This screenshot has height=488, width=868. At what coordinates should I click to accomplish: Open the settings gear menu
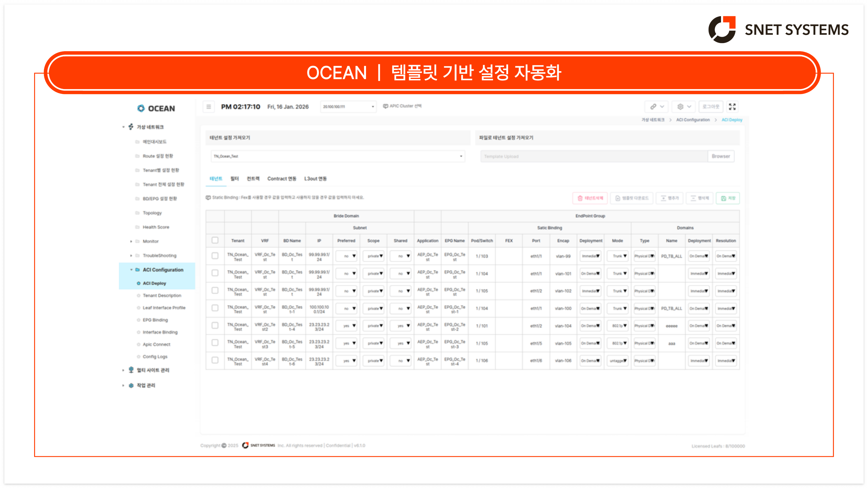click(x=684, y=107)
